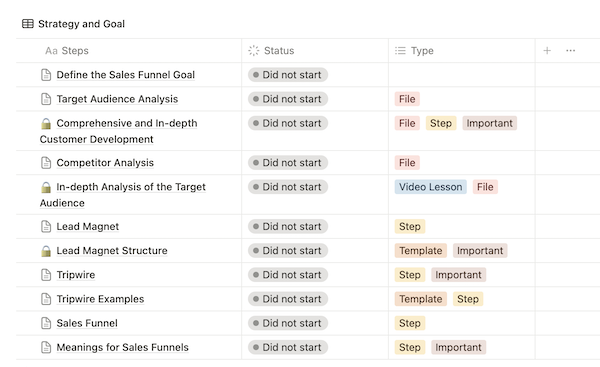Change the Did not start status of Lead Magnet
The image size is (600, 367).
coord(288,227)
